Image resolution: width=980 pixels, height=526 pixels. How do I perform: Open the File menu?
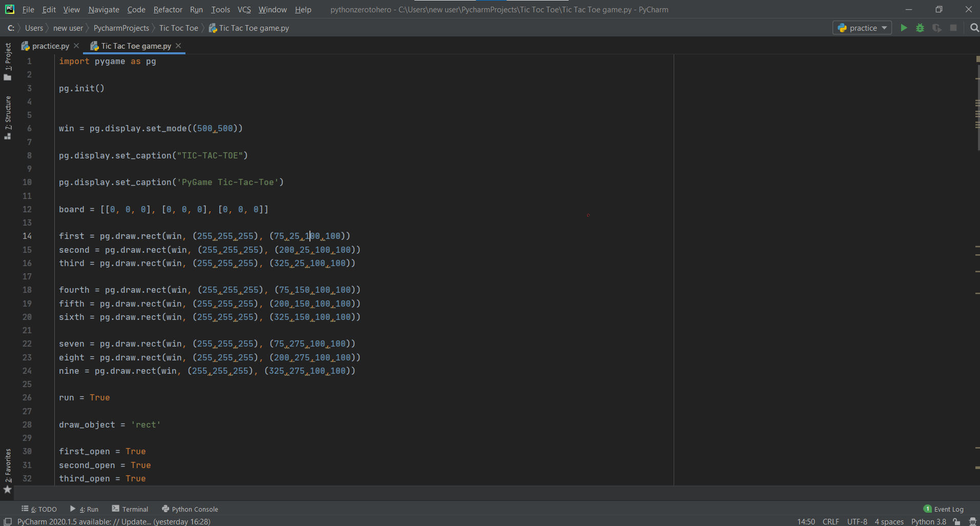pos(28,9)
